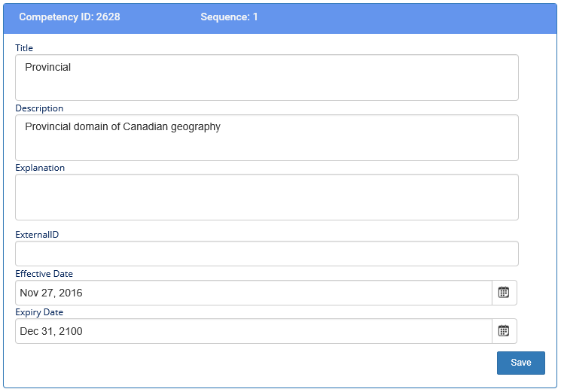Focus the Title text box
This screenshot has width=561, height=392.
(x=267, y=77)
